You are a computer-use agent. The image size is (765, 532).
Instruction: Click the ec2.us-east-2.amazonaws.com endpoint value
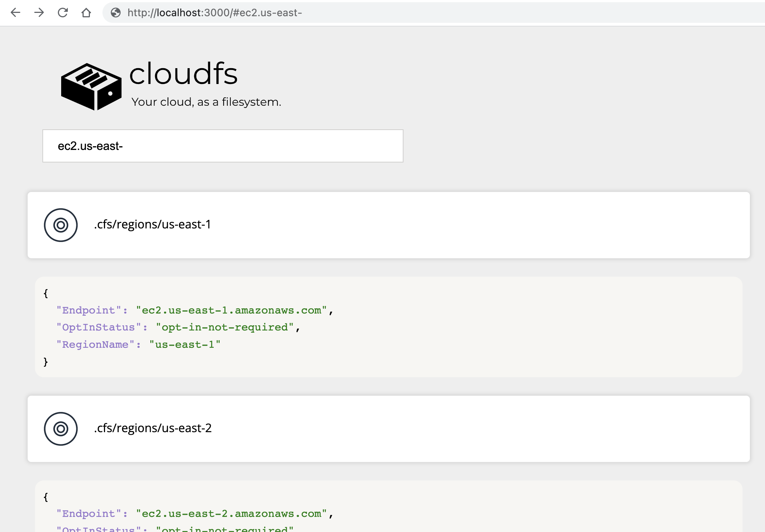tap(231, 514)
